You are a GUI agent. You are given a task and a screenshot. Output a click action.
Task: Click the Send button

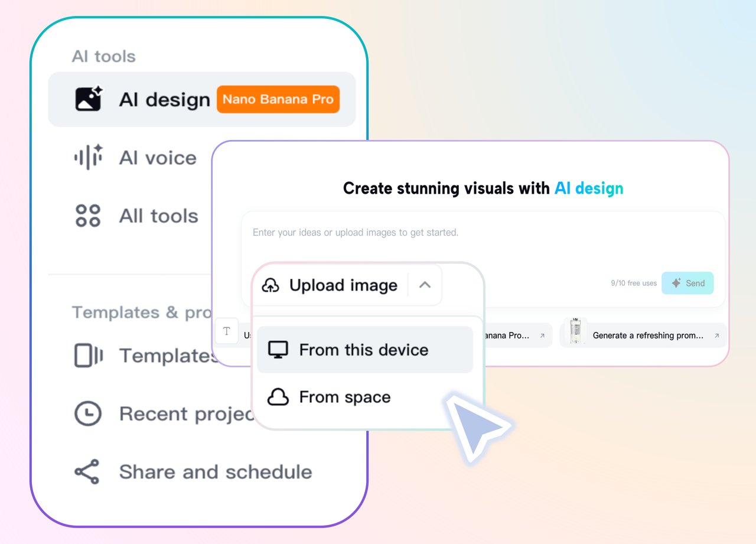click(x=687, y=283)
